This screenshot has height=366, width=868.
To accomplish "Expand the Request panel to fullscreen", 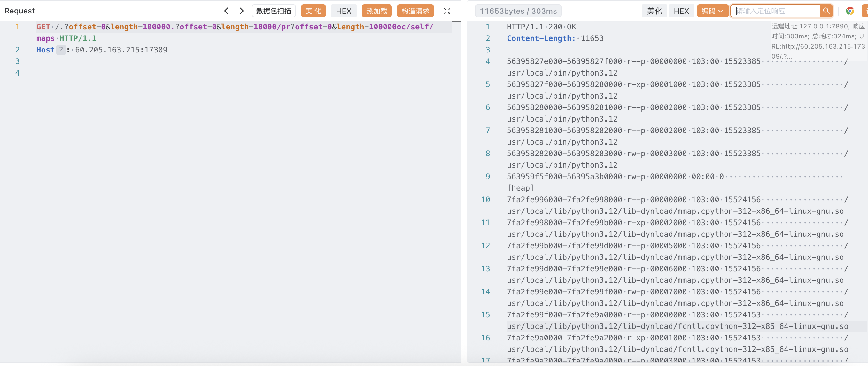I will [x=446, y=11].
